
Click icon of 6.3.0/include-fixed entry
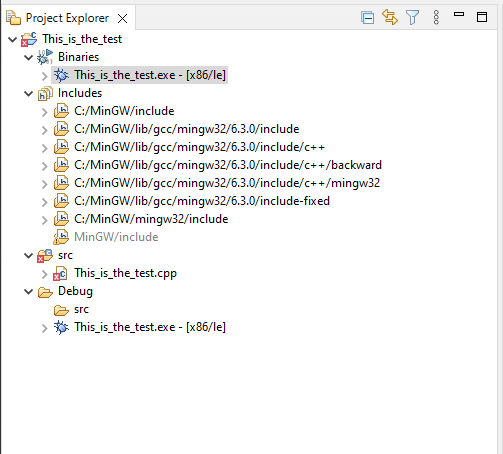pos(61,201)
